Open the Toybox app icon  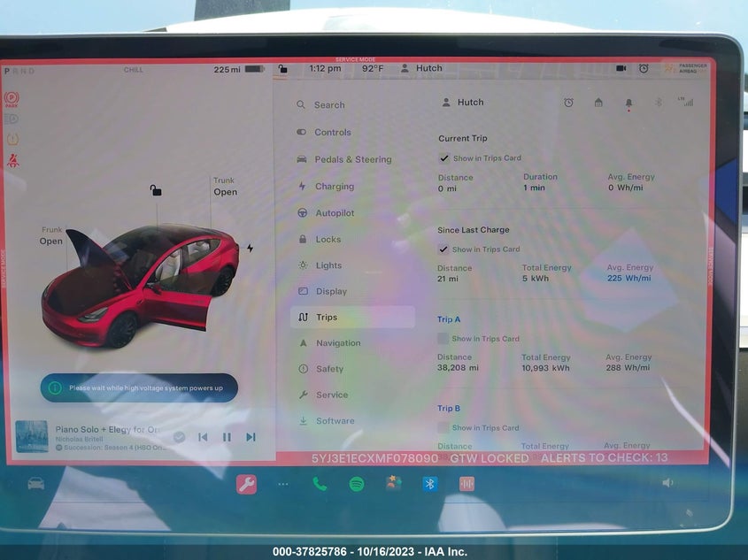[x=394, y=483]
